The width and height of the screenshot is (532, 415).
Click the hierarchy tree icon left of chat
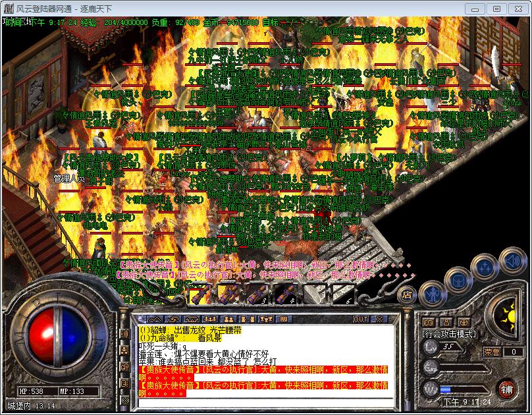point(124,350)
